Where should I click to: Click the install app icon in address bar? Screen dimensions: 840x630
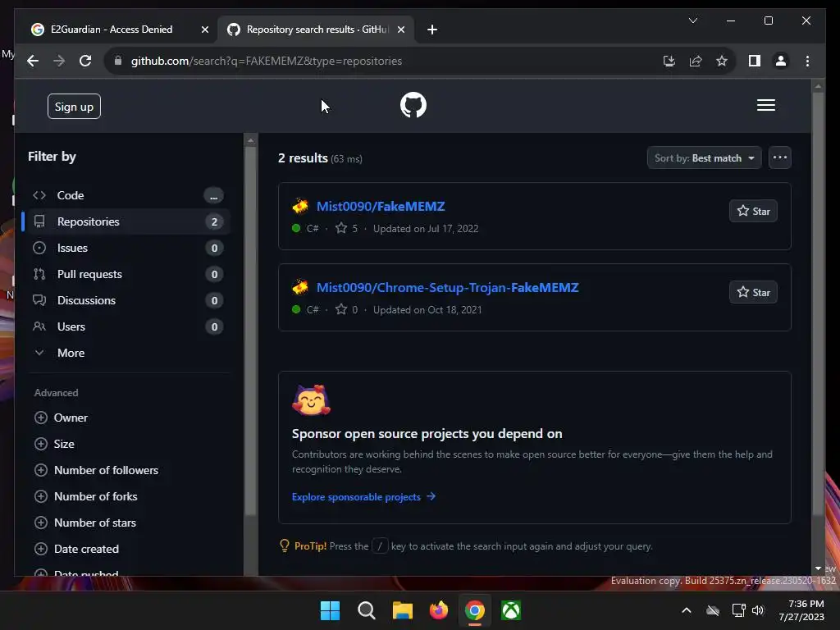coord(669,61)
